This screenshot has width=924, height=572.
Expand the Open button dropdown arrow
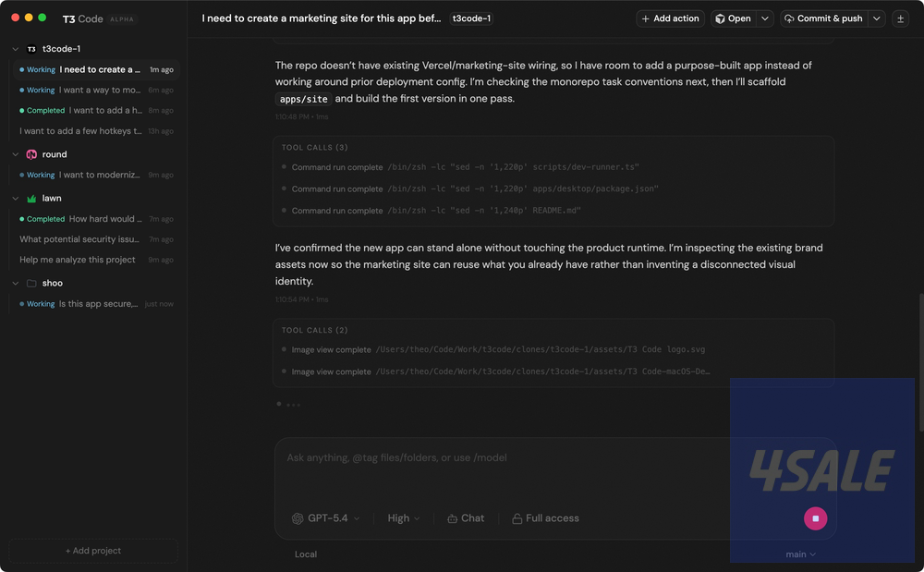pos(765,18)
